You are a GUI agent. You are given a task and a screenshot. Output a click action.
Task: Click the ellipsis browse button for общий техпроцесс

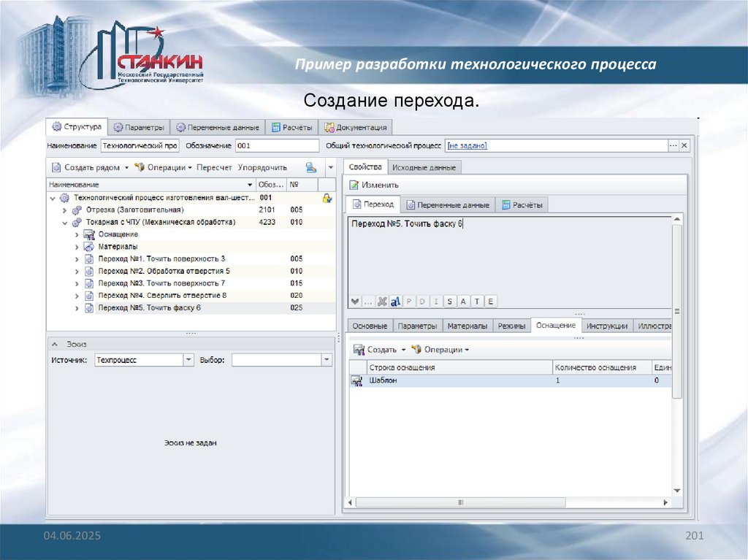click(x=673, y=145)
